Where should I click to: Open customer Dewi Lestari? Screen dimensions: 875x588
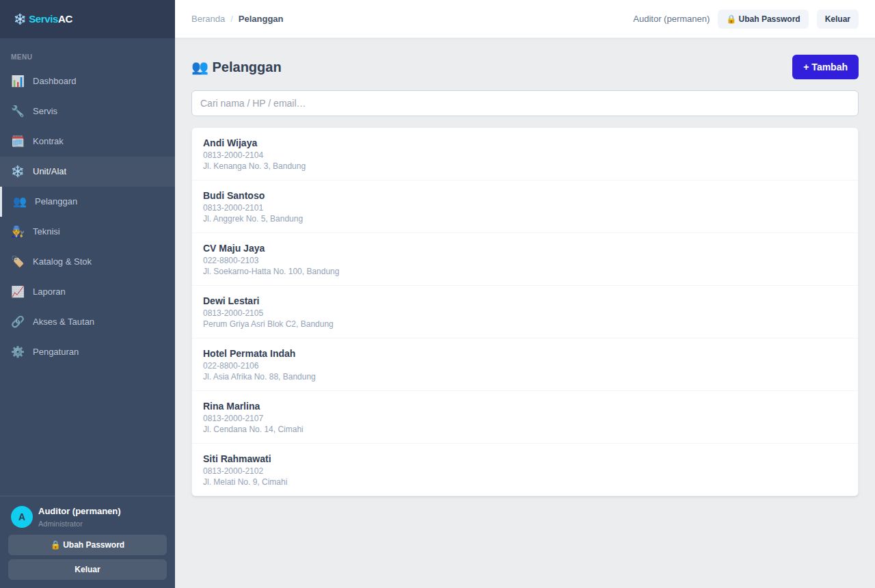tap(525, 312)
